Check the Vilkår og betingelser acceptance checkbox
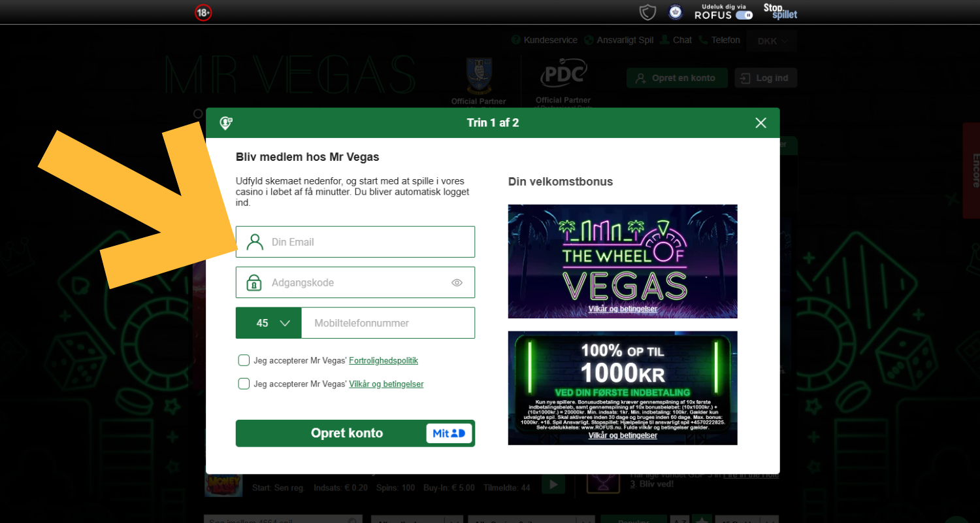The image size is (980, 523). coord(244,384)
